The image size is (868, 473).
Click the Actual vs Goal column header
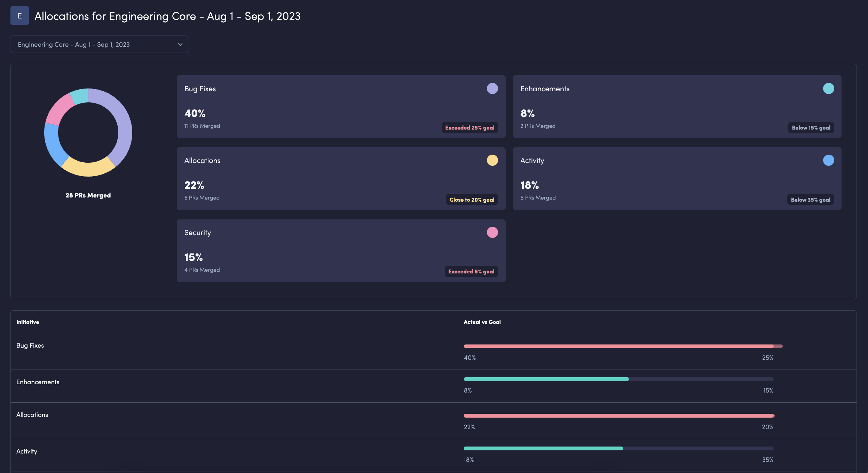pos(482,322)
